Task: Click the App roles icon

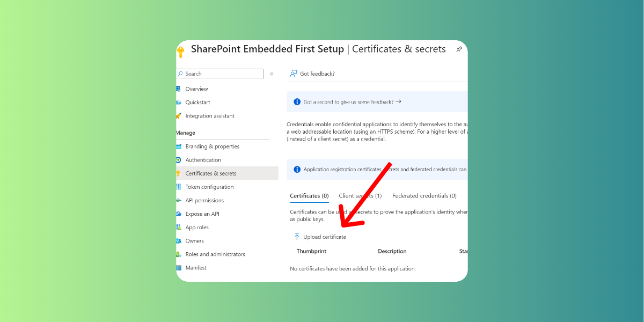Action: (178, 227)
